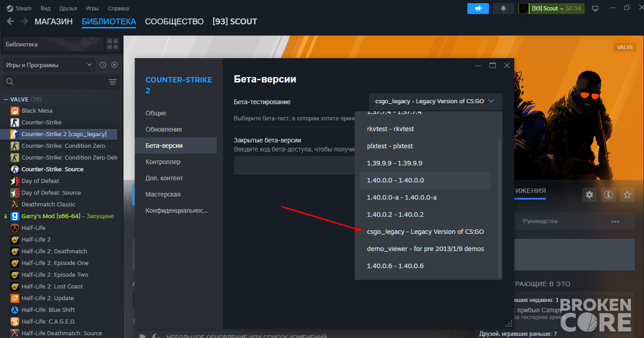This screenshot has width=644, height=338.
Task: Click the library search field
Action: tap(62, 82)
